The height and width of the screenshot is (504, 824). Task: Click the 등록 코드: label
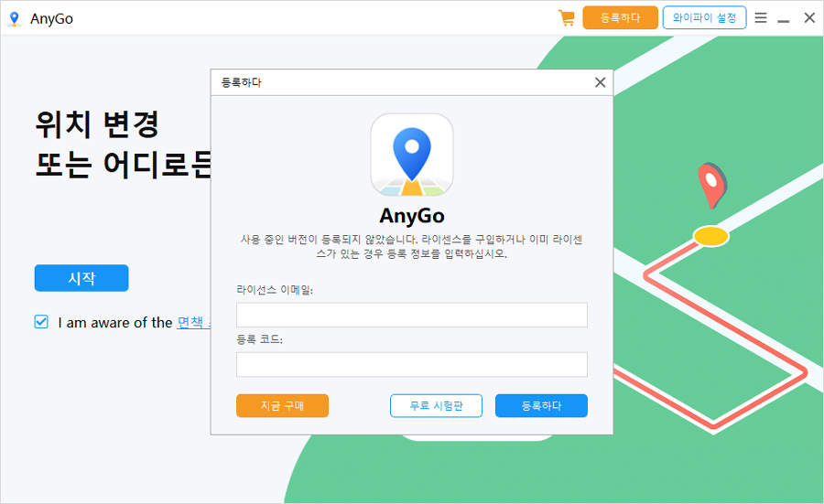click(x=260, y=339)
